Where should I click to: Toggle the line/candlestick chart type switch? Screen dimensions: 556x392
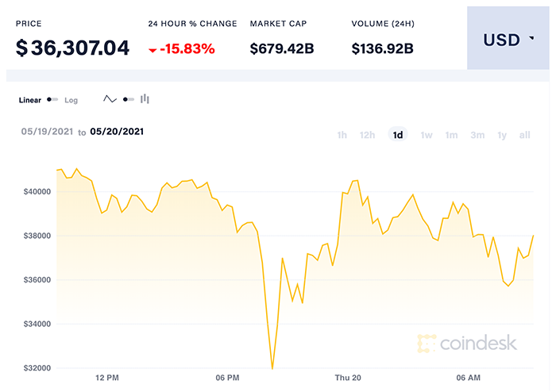128,100
